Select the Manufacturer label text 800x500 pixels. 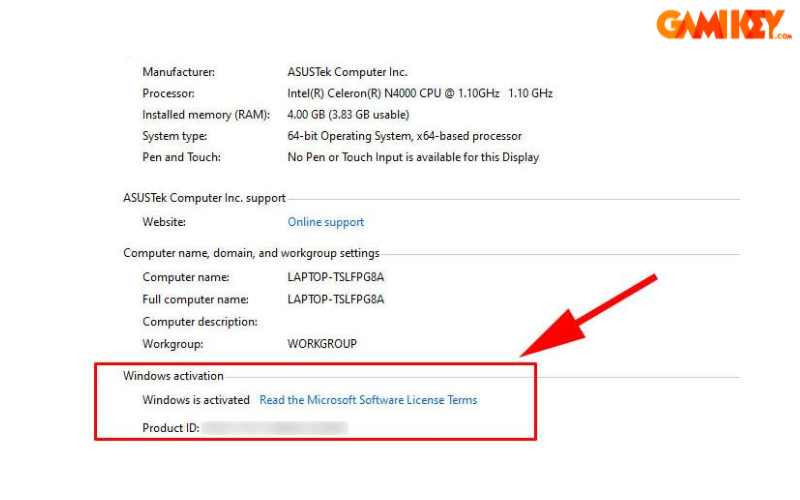pos(179,72)
